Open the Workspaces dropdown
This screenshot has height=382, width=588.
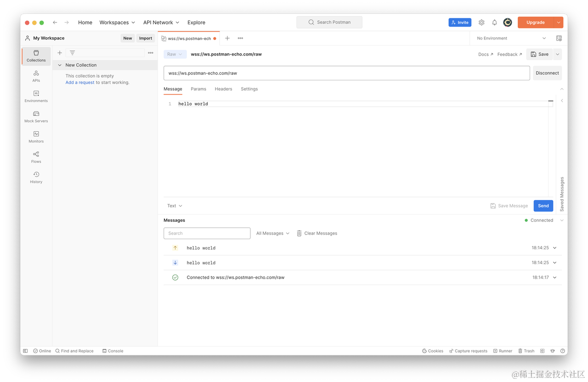117,22
